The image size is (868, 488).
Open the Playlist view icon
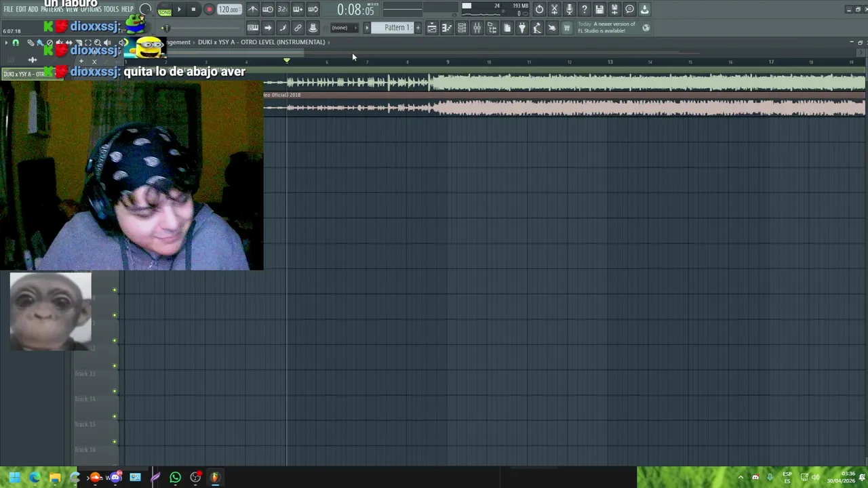pos(431,28)
